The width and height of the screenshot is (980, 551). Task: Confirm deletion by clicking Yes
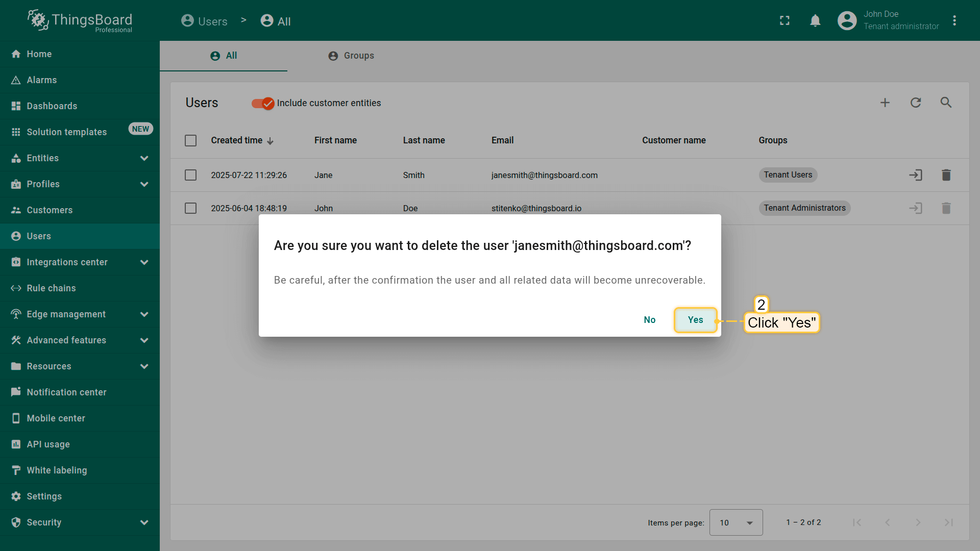click(x=695, y=320)
